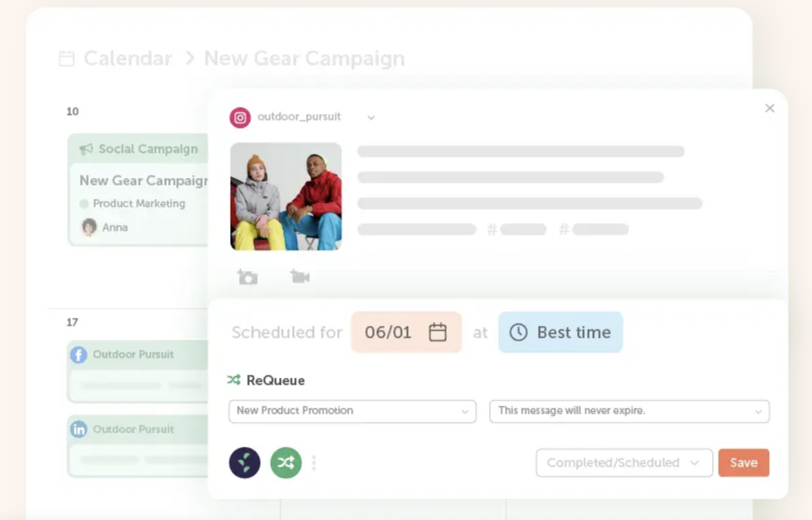Screen dimensions: 812x520
Task: Select the add video camera icon
Action: pos(300,276)
